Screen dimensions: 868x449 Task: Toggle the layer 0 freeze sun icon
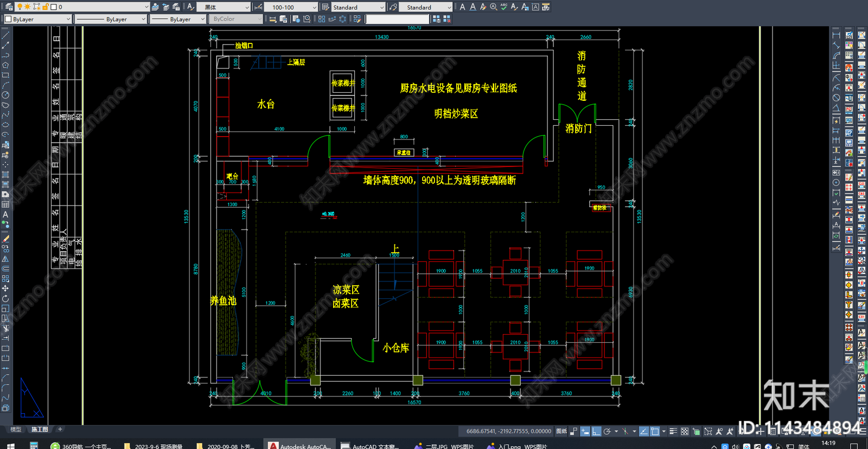(28, 7)
